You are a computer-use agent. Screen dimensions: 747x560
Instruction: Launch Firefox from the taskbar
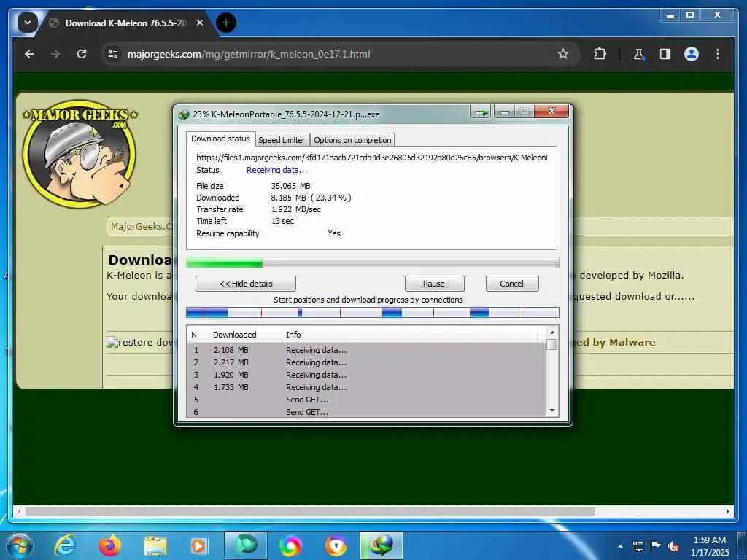[x=109, y=545]
